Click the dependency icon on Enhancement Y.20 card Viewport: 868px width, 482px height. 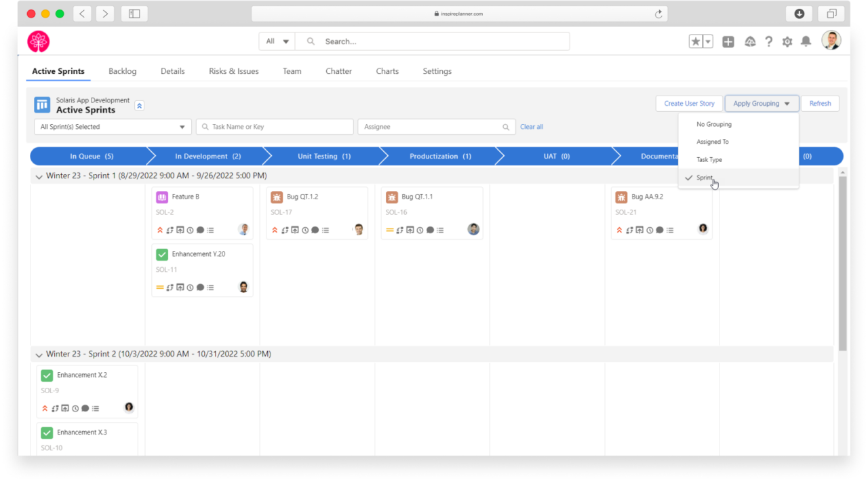[x=170, y=287]
